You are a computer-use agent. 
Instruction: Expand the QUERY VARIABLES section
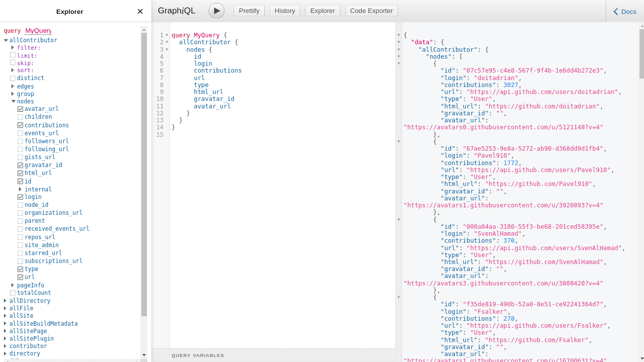[x=197, y=355]
